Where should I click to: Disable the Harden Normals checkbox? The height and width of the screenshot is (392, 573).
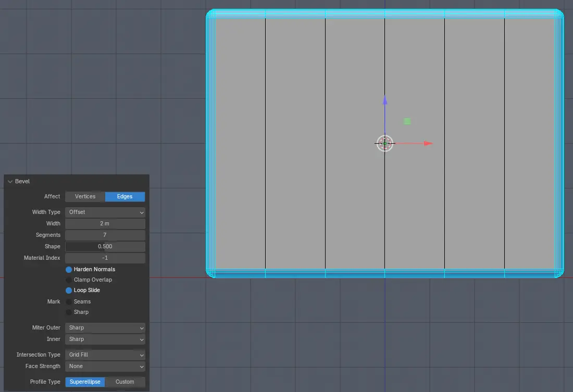click(69, 270)
